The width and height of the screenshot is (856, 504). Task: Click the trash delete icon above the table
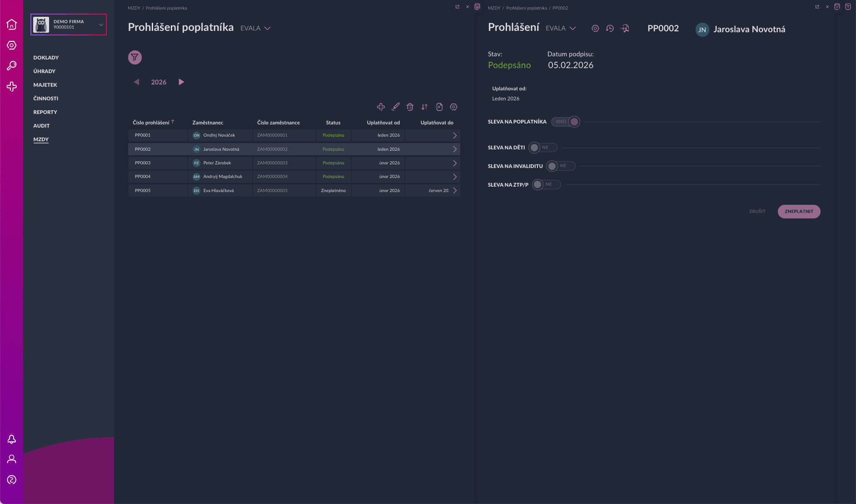point(410,107)
